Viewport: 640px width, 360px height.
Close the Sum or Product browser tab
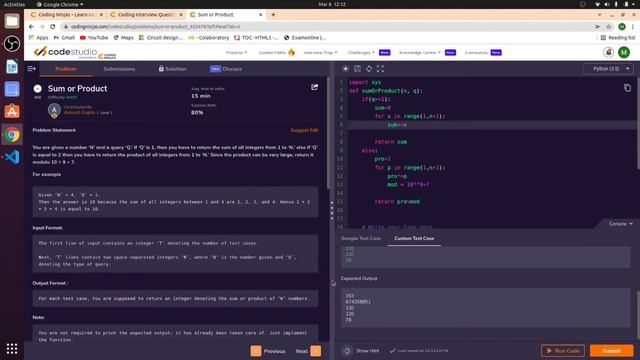260,14
